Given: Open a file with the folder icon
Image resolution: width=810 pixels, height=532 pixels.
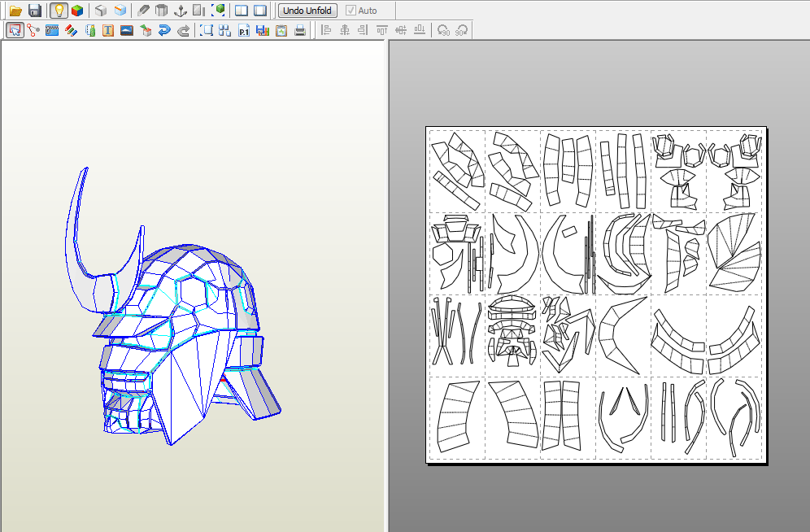Looking at the screenshot, I should (15, 11).
